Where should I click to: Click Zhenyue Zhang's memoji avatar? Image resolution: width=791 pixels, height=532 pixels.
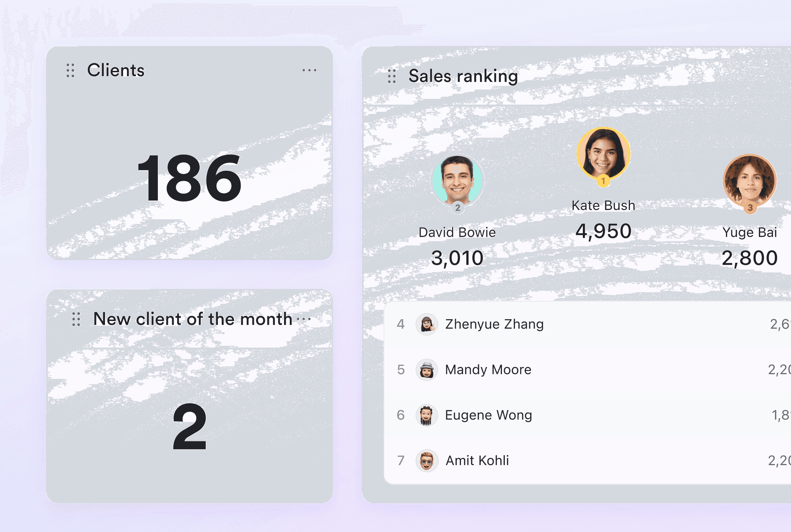tap(427, 324)
